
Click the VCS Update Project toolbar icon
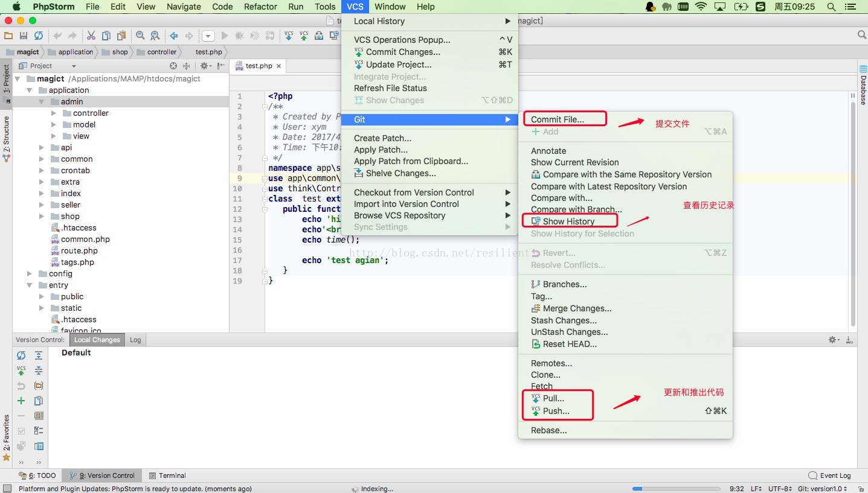tap(289, 36)
